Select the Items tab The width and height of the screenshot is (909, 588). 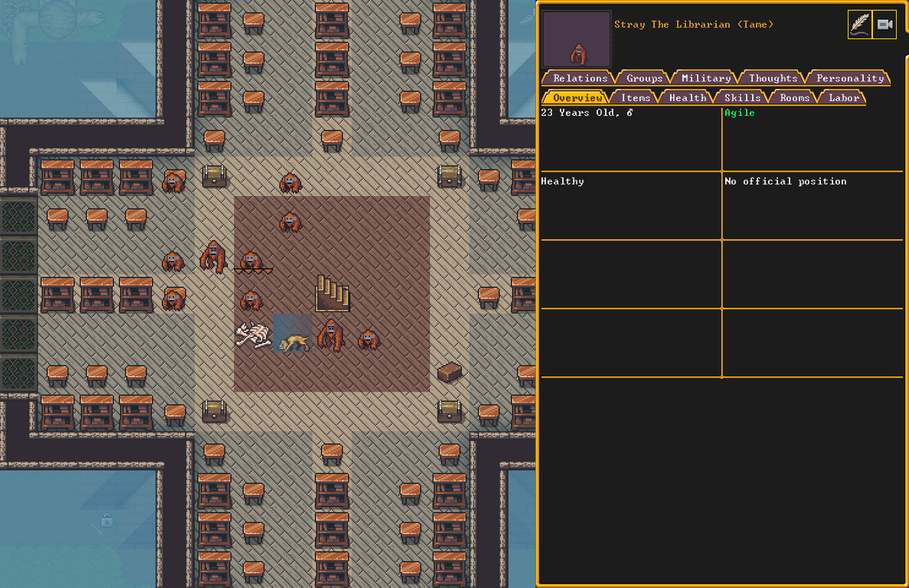[635, 97]
